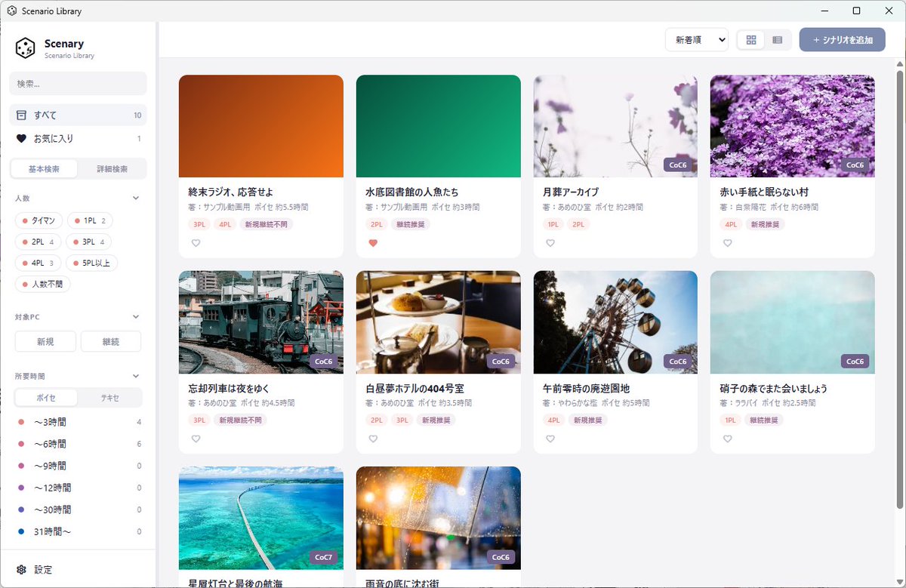Open 水底図書館の人魚たち green cover thumbnail
906x588 pixels.
coord(439,126)
